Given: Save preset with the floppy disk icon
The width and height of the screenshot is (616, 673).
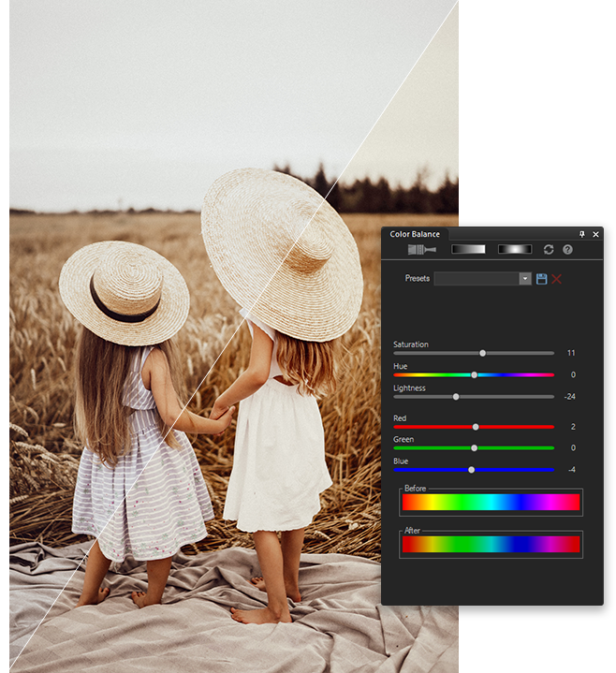Looking at the screenshot, I should click(x=541, y=279).
